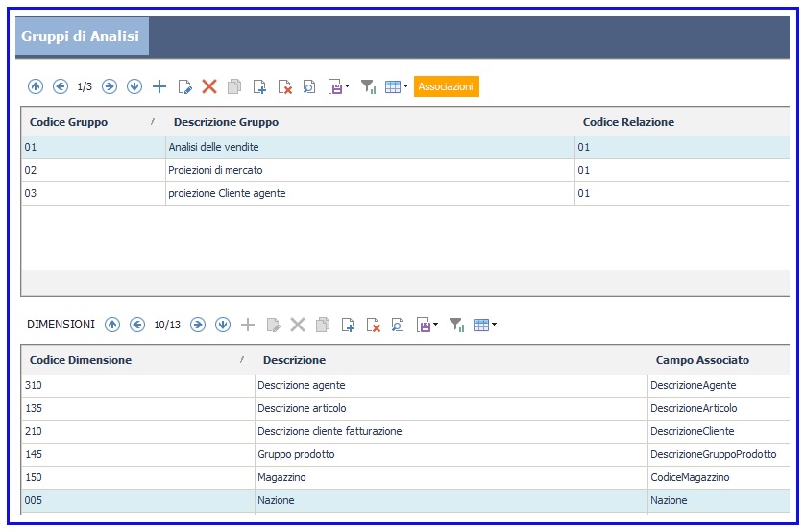Viewport: 805px width, 532px height.
Task: Click greyed edit icon in DIMENSIONI toolbar
Action: pos(273,325)
